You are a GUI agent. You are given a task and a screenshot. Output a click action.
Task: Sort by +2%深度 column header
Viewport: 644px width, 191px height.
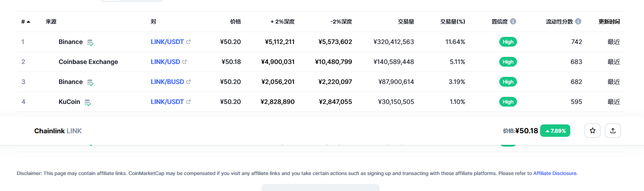point(282,21)
